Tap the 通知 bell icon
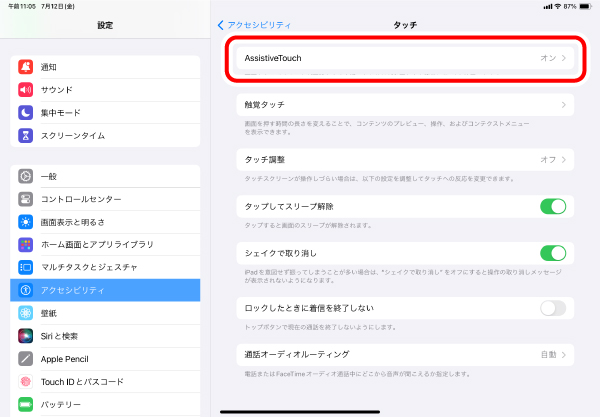This screenshot has height=417, width=600. 26,67
